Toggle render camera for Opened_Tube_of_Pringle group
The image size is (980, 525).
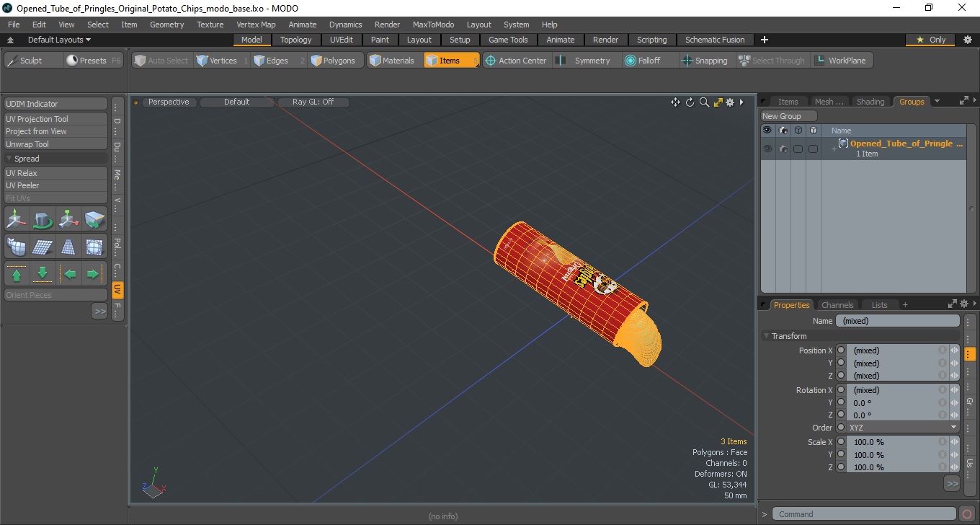(x=783, y=149)
